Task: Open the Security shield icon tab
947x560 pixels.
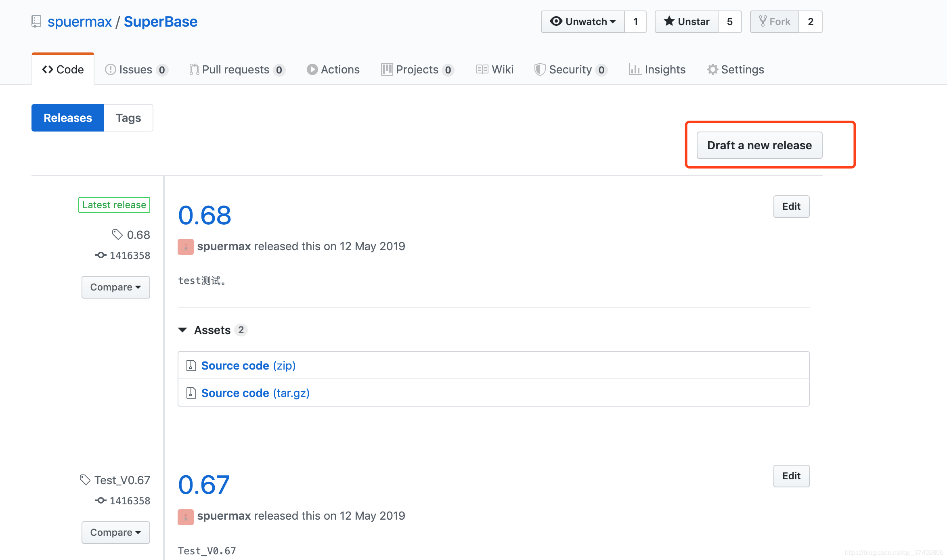Action: coord(540,69)
